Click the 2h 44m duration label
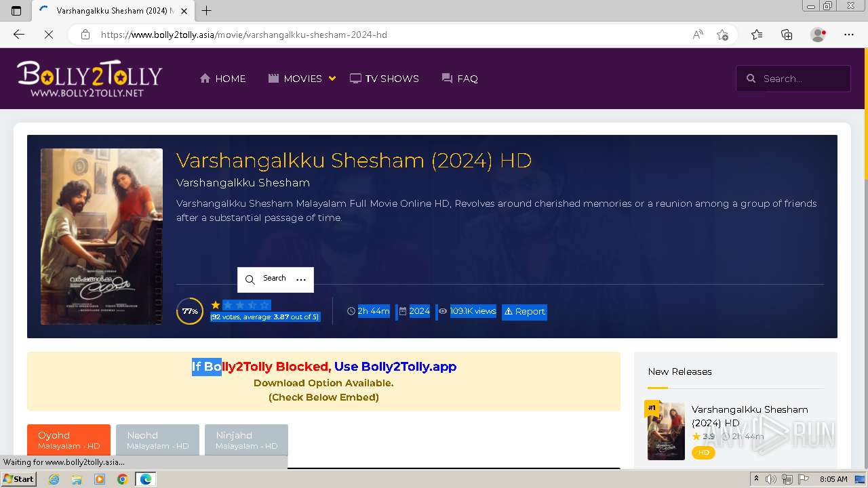The image size is (868, 488). point(374,311)
